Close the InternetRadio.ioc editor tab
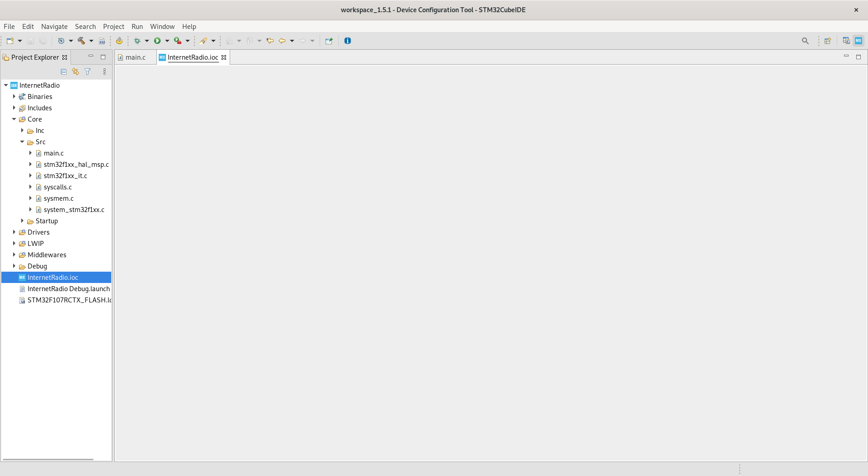Screen dimensions: 868x476 point(224,57)
